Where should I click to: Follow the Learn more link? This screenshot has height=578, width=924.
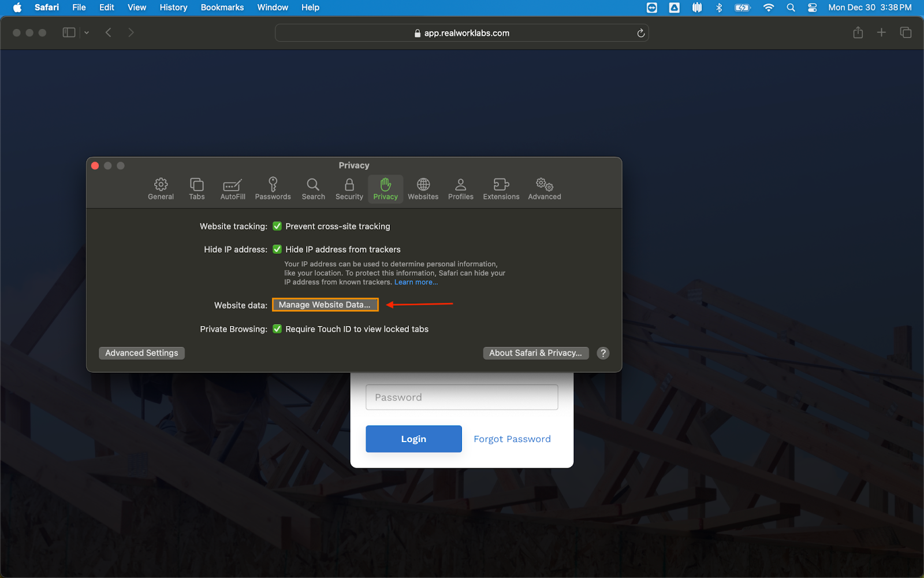coord(416,282)
